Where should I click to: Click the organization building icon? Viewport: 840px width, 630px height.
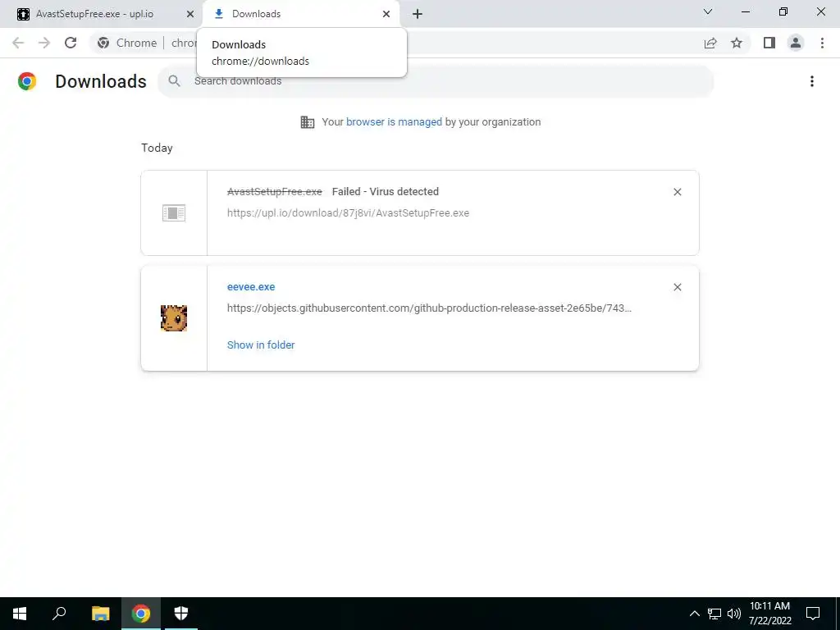[308, 122]
